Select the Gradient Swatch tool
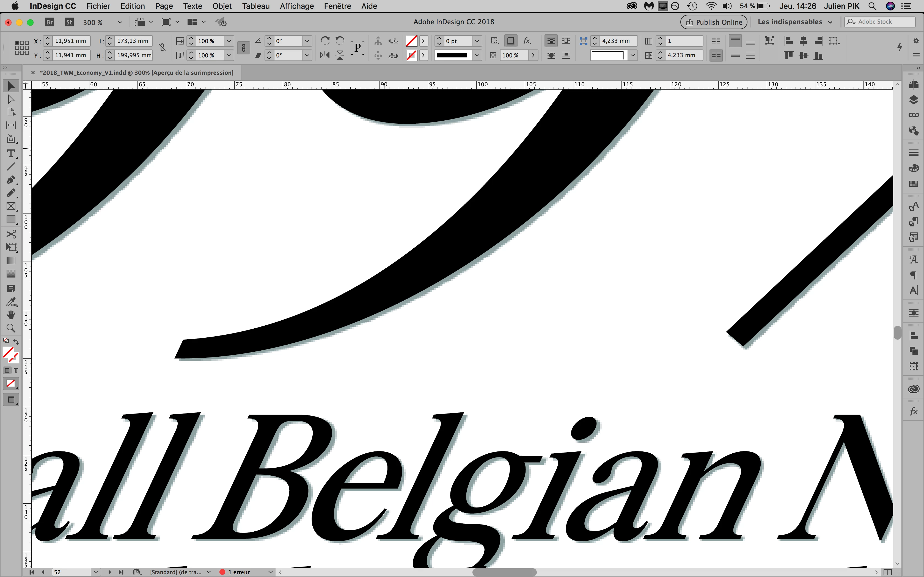The width and height of the screenshot is (924, 577). pos(11,261)
